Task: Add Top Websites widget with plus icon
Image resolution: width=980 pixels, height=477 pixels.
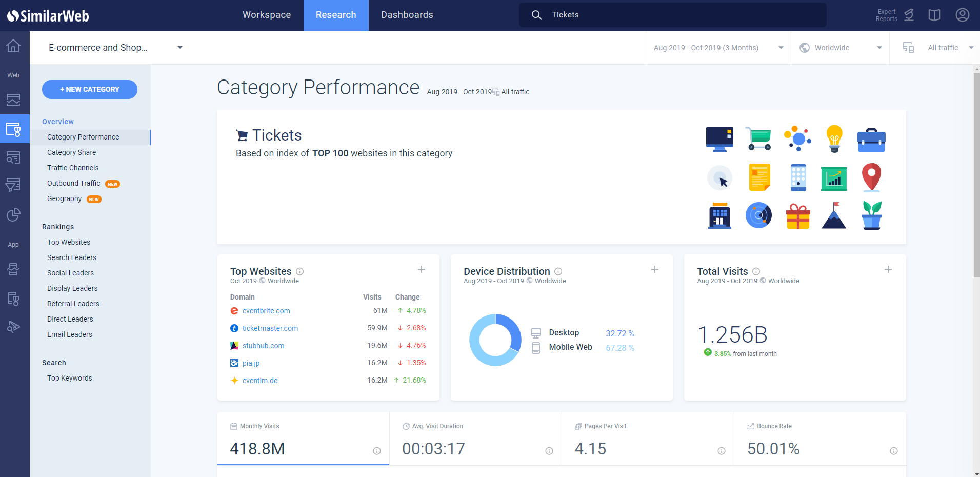Action: point(422,269)
